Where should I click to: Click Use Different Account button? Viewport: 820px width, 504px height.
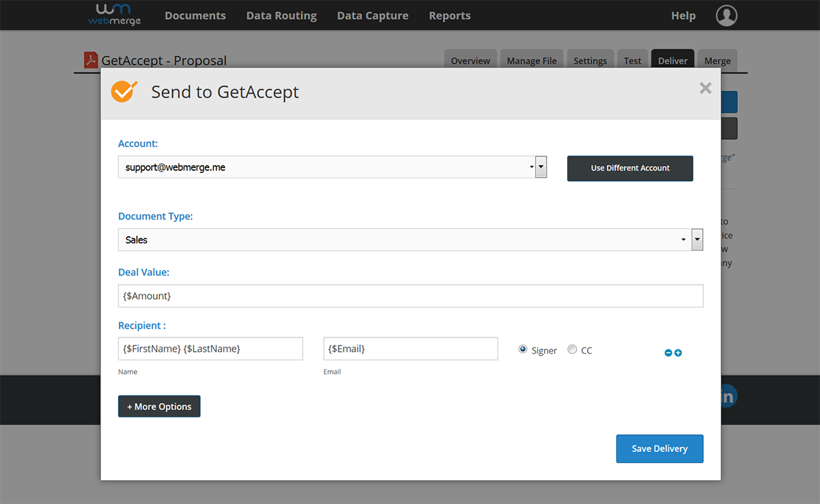point(630,168)
